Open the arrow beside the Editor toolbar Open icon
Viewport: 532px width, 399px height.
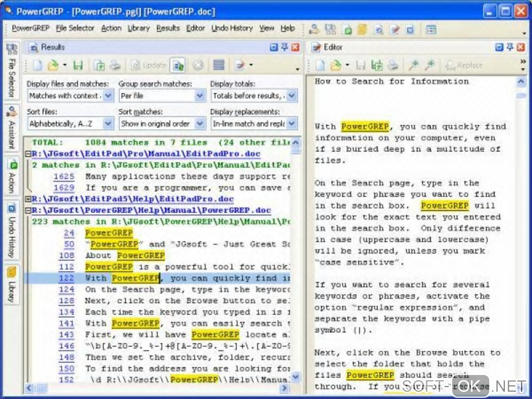click(347, 65)
